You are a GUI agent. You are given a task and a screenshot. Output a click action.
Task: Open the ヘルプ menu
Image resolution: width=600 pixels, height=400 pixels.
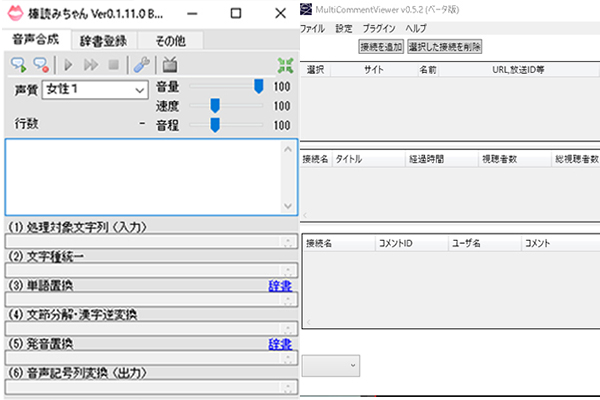(416, 28)
